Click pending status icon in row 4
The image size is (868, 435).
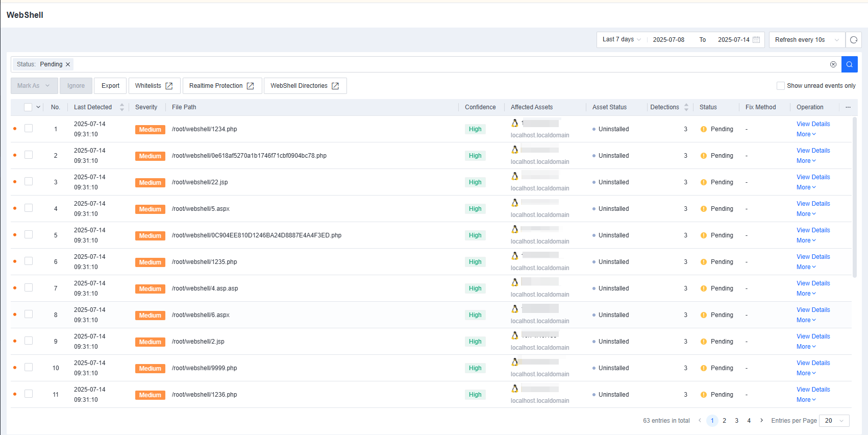coord(704,209)
